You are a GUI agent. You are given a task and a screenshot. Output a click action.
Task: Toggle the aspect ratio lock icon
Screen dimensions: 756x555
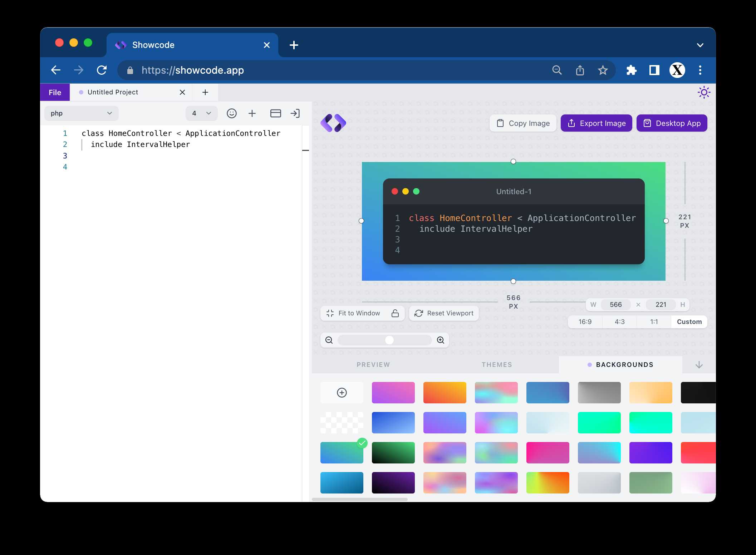395,313
